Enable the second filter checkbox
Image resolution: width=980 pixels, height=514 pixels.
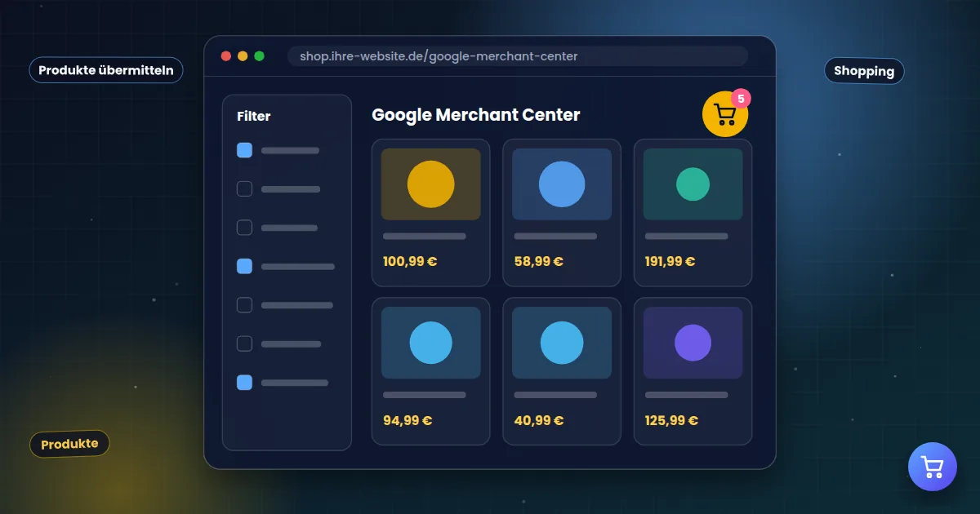(x=244, y=188)
